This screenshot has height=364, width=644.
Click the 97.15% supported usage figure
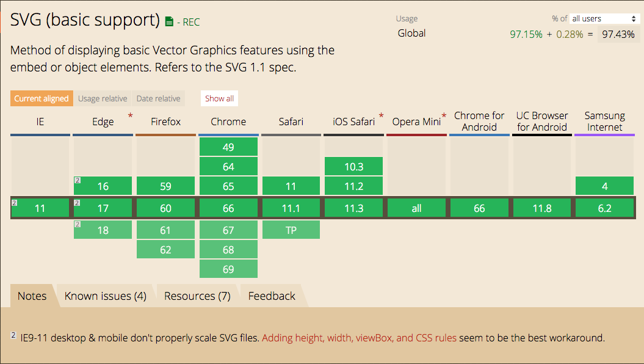pos(526,34)
